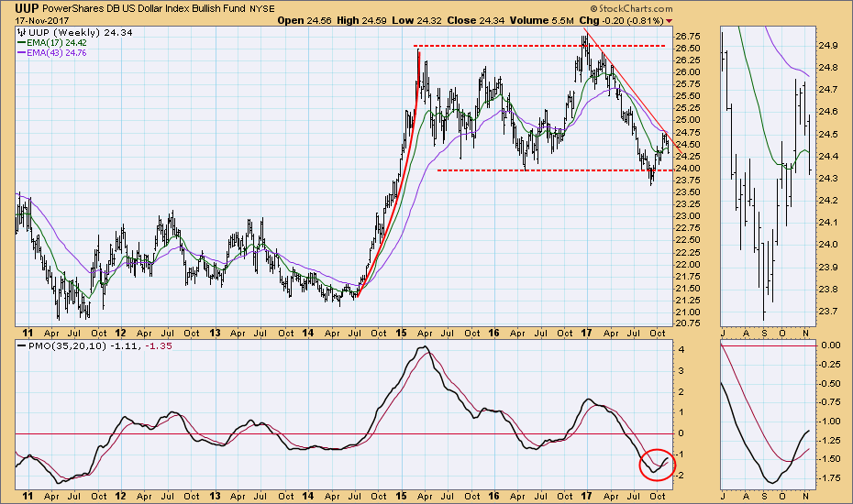The width and height of the screenshot is (853, 504).
Task: Click the High 24.59 value
Action: tap(361, 20)
